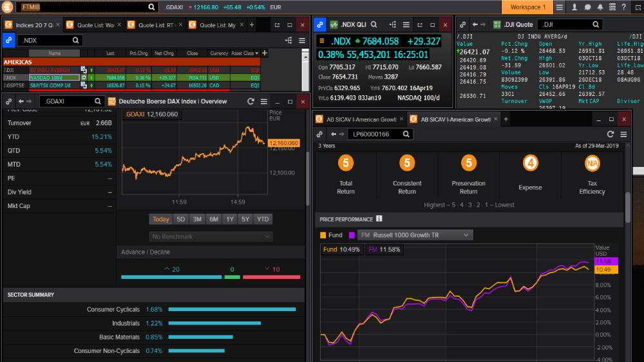Sort by the Last column header
This screenshot has height=362, width=644.
click(x=110, y=53)
